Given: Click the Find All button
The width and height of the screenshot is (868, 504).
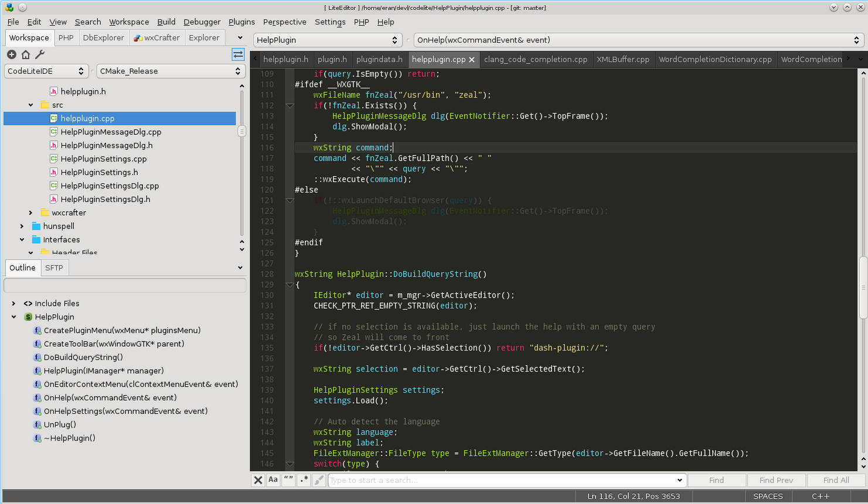Looking at the screenshot, I should click(836, 480).
